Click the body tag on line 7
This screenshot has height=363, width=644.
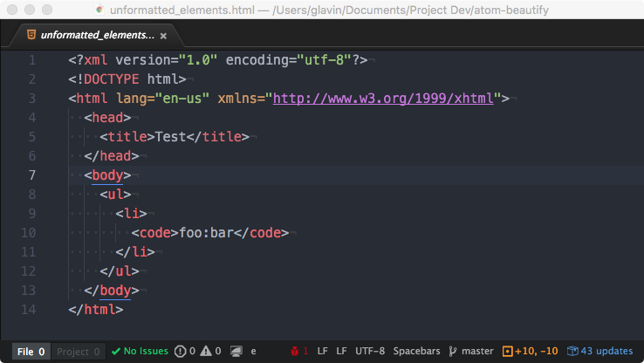[107, 175]
